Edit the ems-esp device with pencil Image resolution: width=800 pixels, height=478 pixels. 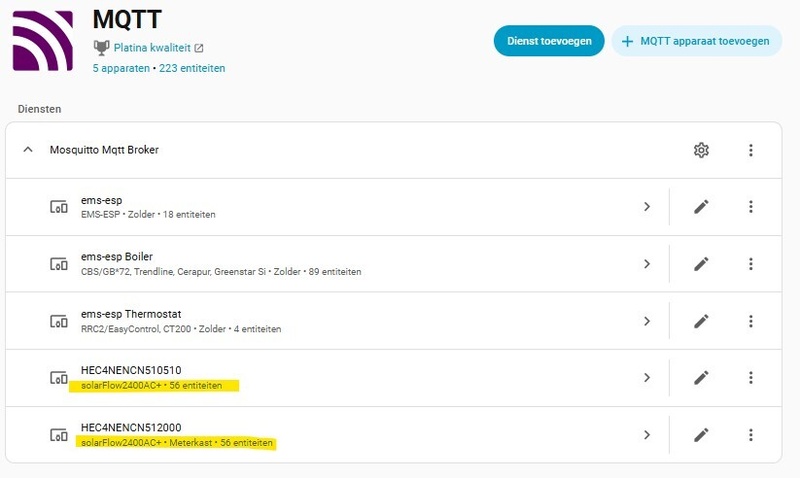click(x=701, y=207)
